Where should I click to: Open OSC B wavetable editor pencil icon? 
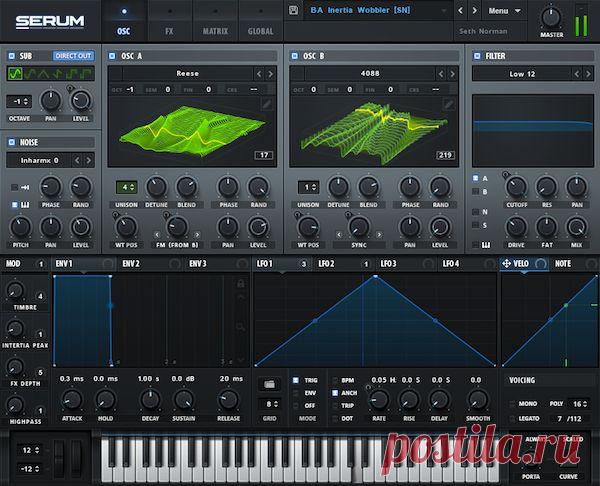tap(448, 104)
